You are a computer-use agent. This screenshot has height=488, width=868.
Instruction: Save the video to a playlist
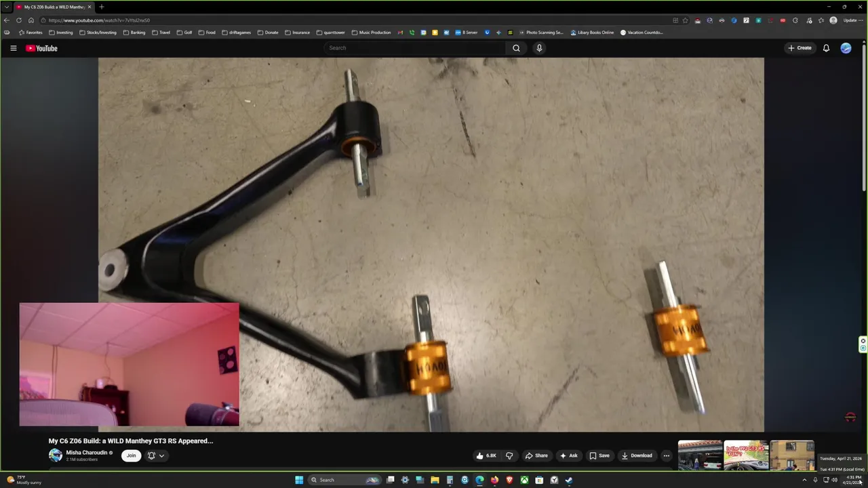(x=599, y=455)
